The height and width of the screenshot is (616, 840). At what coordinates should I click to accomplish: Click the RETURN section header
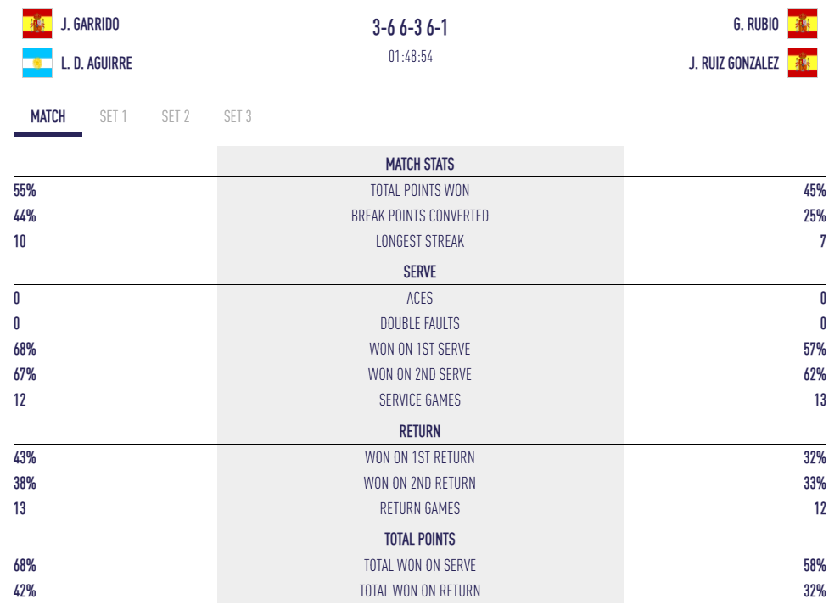tap(420, 431)
